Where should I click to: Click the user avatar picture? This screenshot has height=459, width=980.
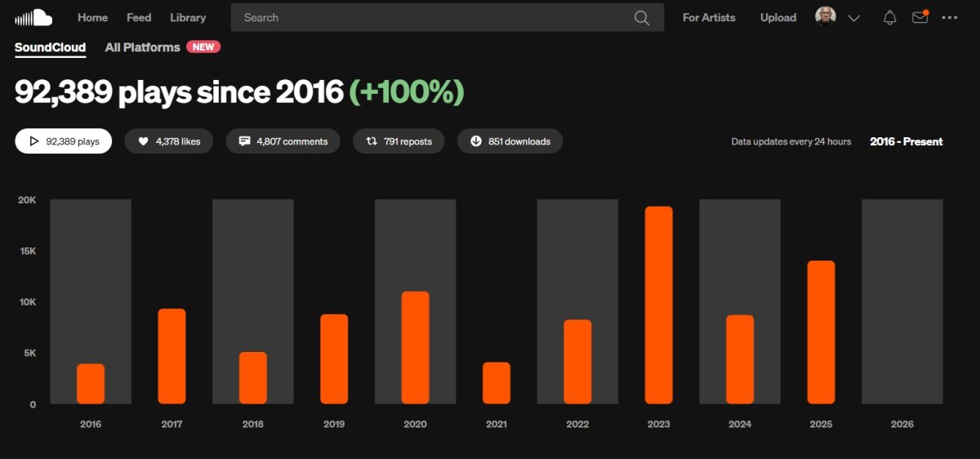(x=826, y=17)
